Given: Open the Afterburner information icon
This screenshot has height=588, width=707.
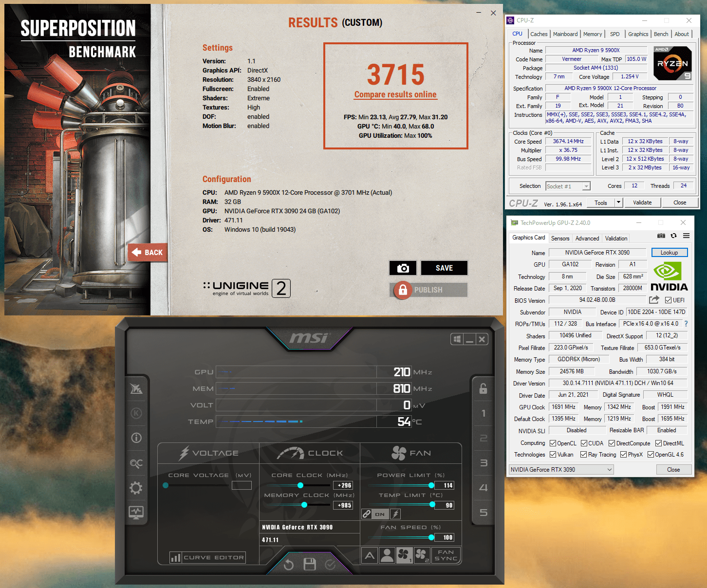Looking at the screenshot, I should pos(136,438).
